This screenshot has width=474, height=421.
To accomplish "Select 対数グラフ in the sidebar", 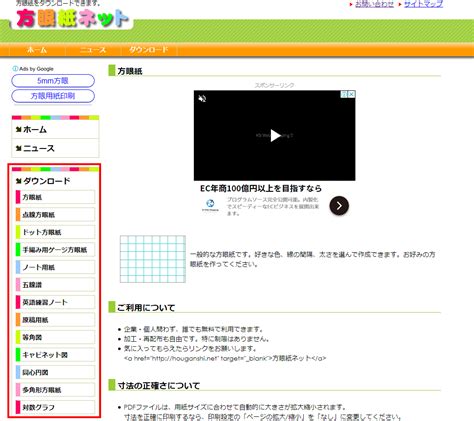I will coord(55,407).
